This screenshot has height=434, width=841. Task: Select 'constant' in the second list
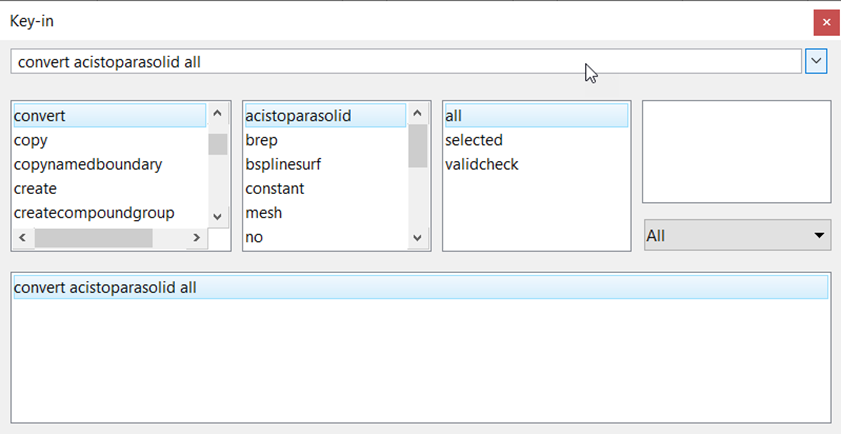point(275,188)
